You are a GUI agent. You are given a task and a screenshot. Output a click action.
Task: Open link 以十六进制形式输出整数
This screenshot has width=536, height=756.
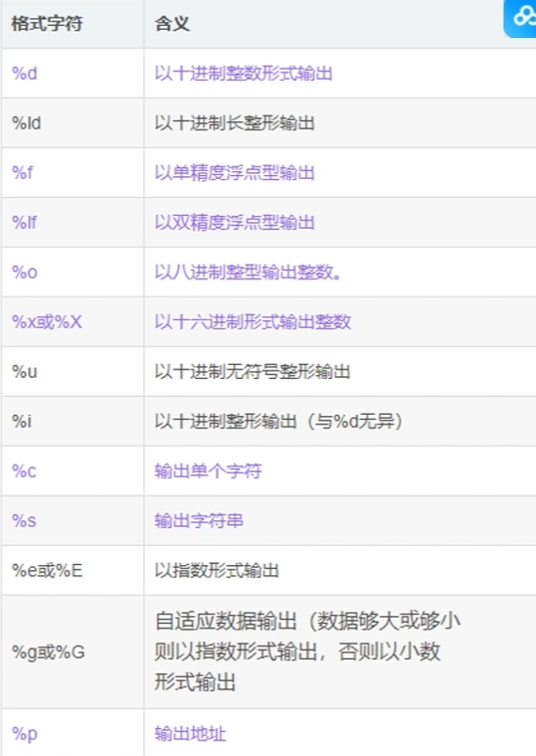pyautogui.click(x=253, y=321)
